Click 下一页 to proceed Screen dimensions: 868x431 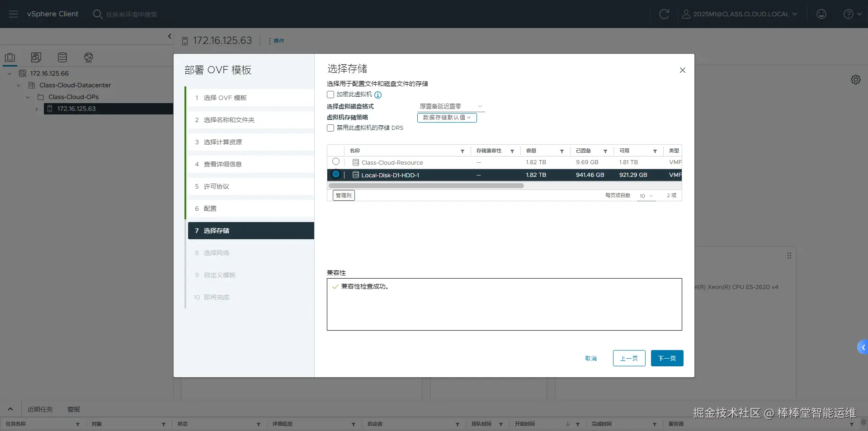(x=667, y=358)
